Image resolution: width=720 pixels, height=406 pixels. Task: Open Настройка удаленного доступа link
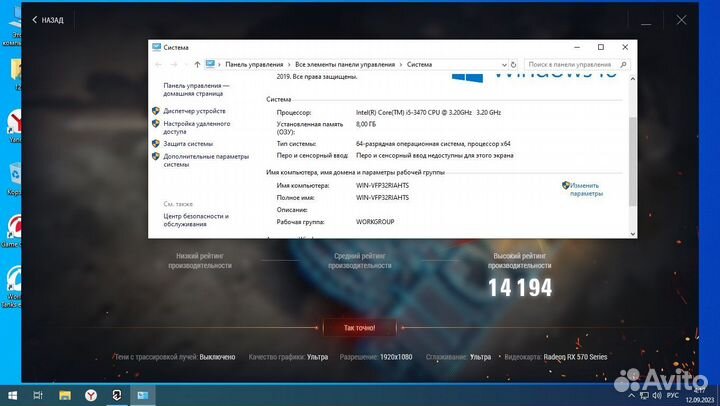pos(197,127)
